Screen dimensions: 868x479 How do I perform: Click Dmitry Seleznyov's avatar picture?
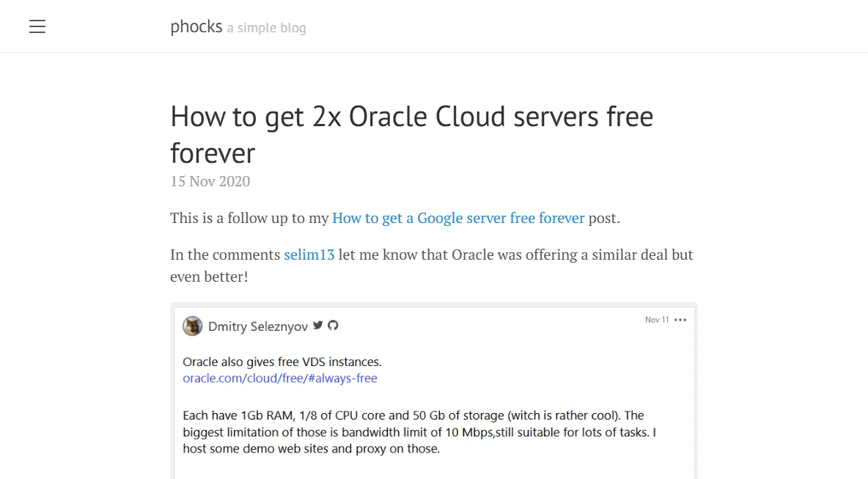click(193, 326)
